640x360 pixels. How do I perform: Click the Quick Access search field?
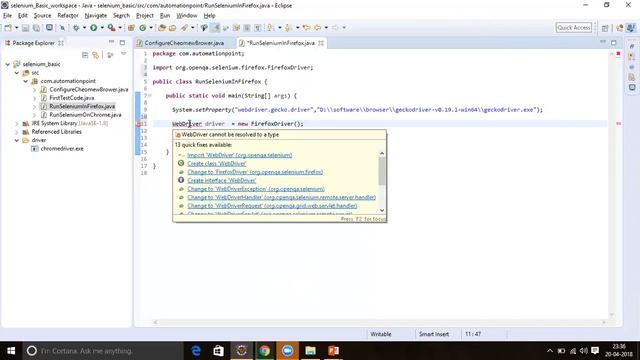573,28
